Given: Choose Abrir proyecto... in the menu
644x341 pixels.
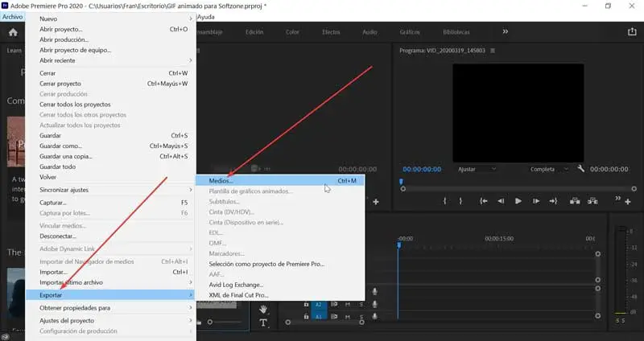Looking at the screenshot, I should click(111, 29).
